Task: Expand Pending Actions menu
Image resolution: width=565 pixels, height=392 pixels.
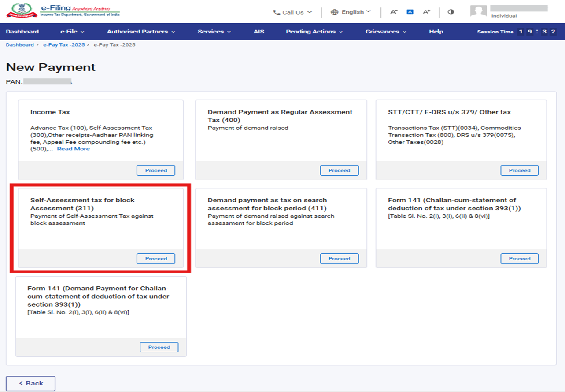Action: click(314, 32)
